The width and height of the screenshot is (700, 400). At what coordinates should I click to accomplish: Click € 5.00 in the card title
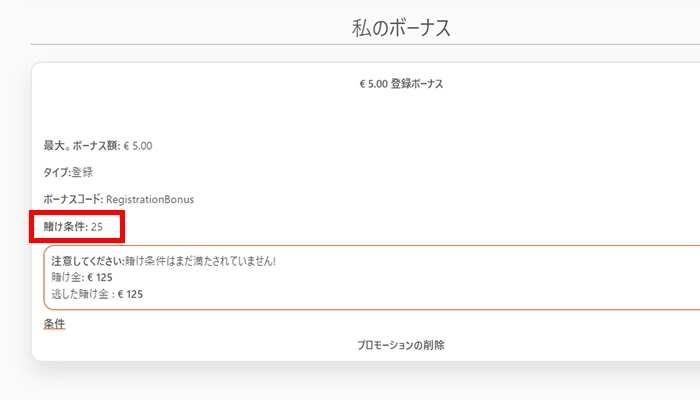click(x=373, y=84)
